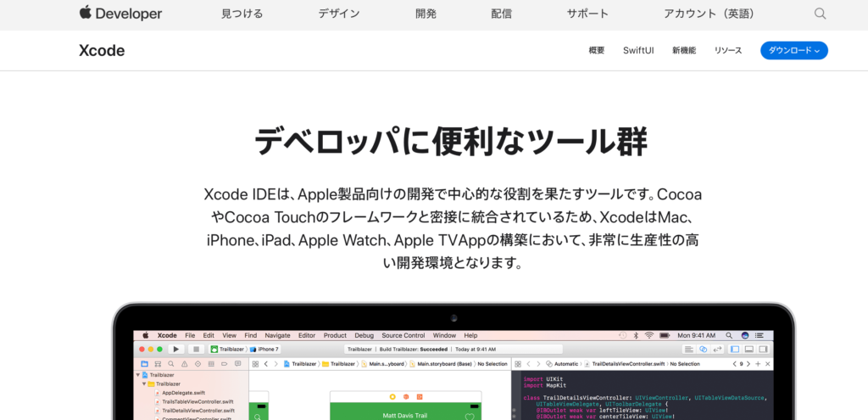The height and width of the screenshot is (420, 868).
Task: Toggle the bottom debug area panel button
Action: pos(749,349)
